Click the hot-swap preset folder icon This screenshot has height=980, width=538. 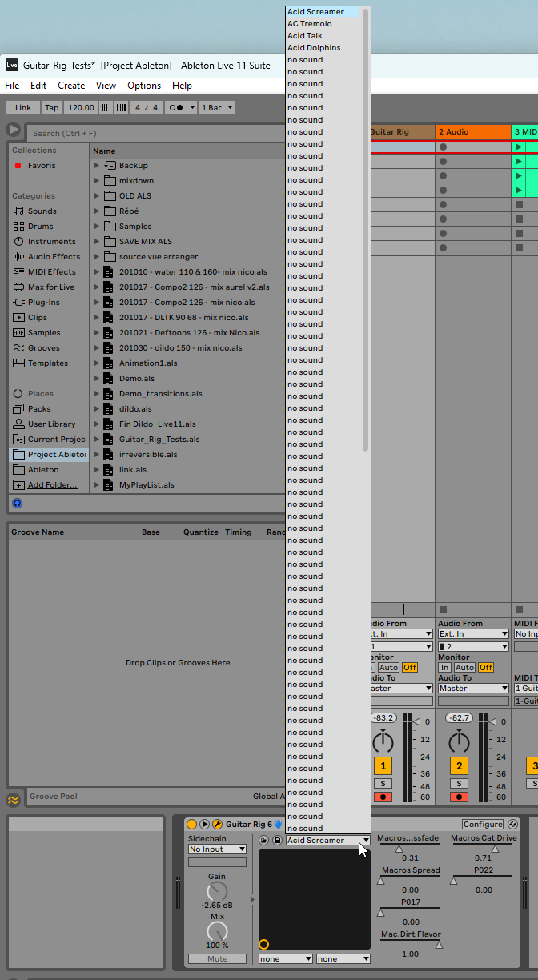pos(264,841)
